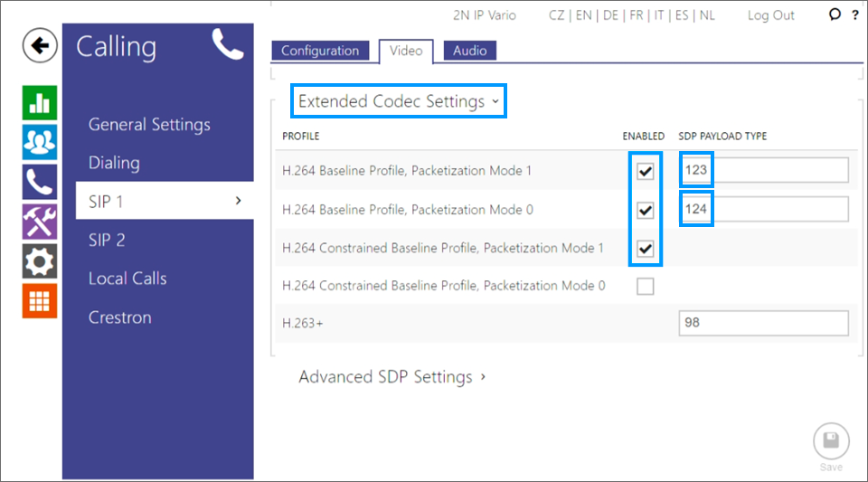Click the back arrow icon

click(x=40, y=45)
